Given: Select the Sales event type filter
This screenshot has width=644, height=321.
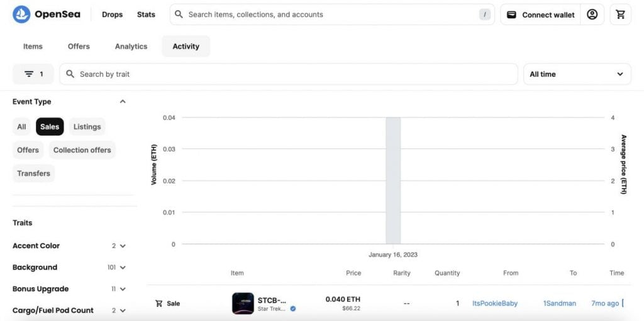Looking at the screenshot, I should click(x=50, y=126).
